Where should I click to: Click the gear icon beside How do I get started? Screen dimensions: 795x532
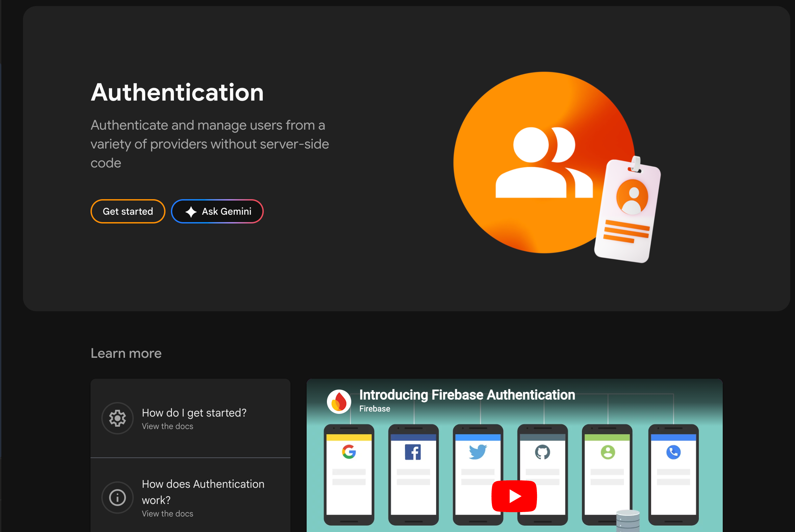tap(118, 418)
